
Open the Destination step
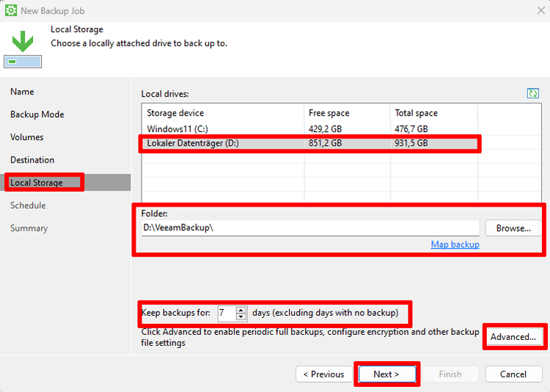point(32,160)
